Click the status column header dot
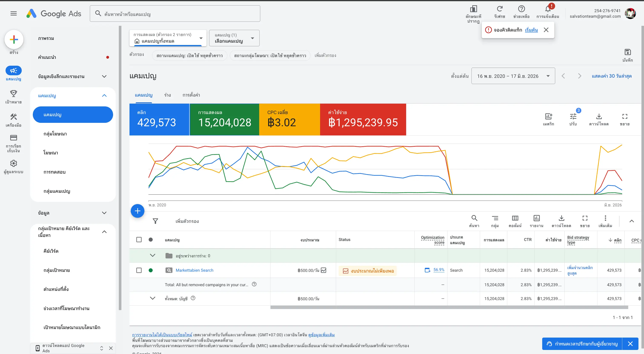 [151, 239]
